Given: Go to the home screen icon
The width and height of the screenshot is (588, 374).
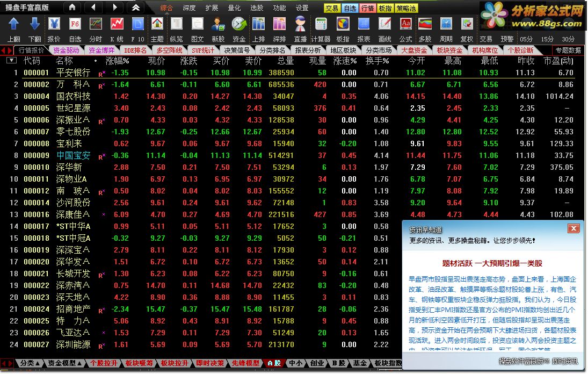Looking at the screenshot, I should point(72,7).
